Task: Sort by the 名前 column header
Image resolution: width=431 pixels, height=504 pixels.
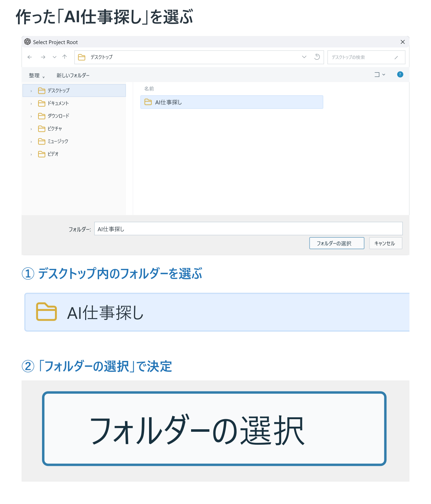Action: click(149, 88)
